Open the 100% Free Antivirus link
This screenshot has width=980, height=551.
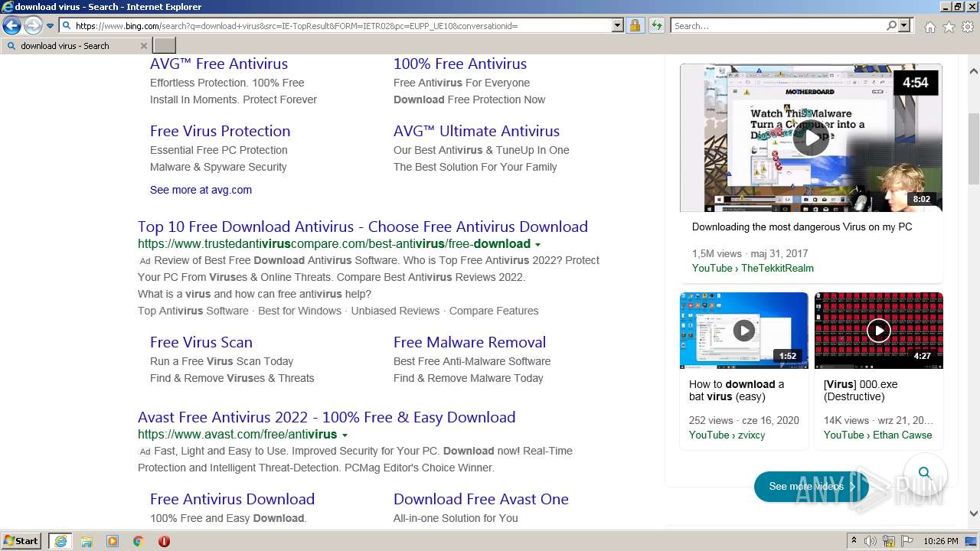(460, 64)
